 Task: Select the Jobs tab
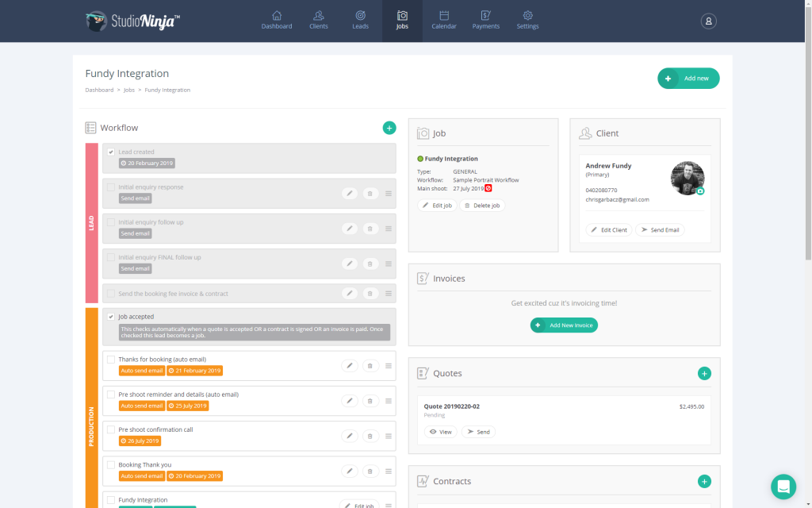[402, 21]
